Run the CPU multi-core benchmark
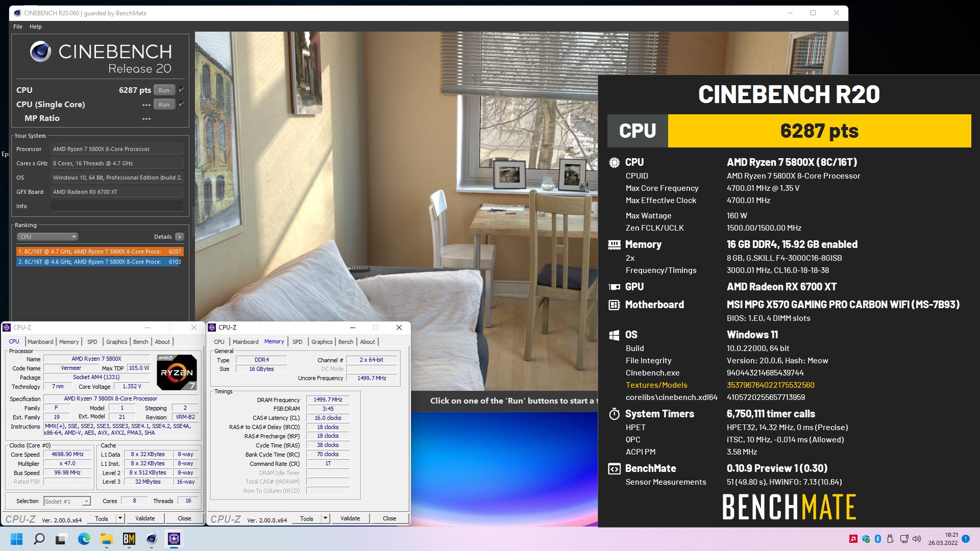Screen dimensions: 980x551 [x=164, y=90]
